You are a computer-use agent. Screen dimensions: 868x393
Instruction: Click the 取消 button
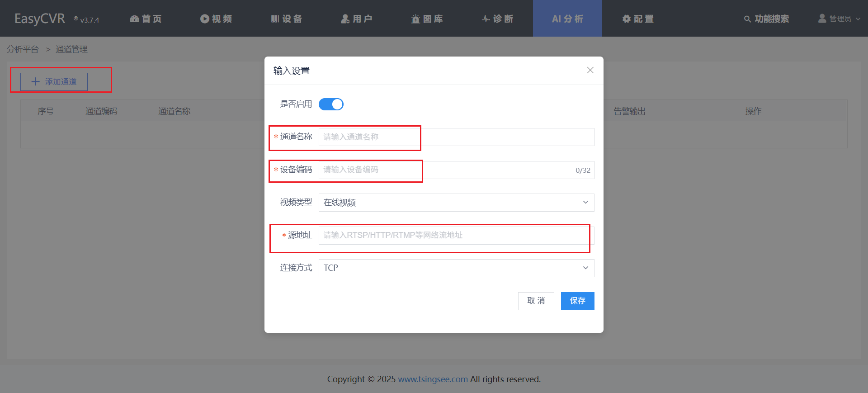coord(536,301)
